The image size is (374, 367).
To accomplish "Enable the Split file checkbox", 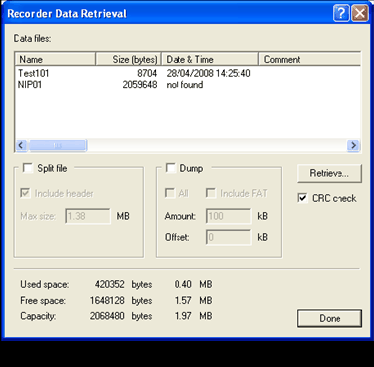I will [x=27, y=168].
